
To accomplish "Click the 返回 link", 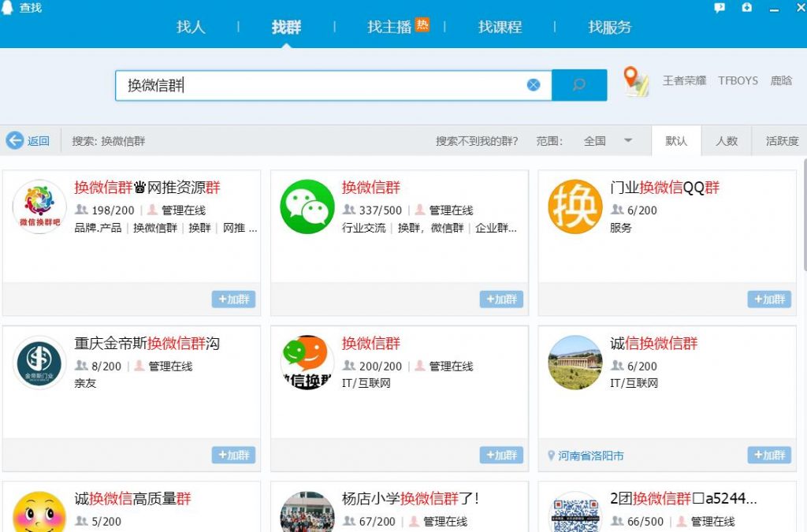I will pos(38,140).
